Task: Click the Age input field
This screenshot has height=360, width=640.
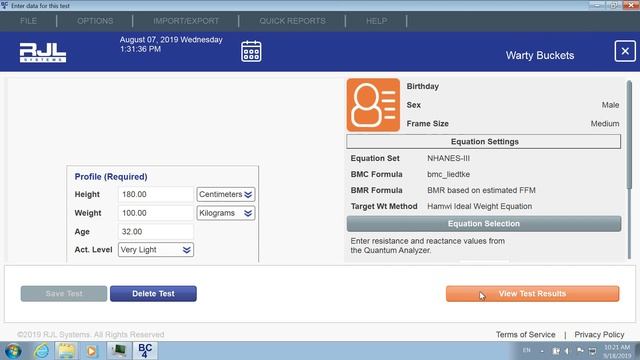Action: pos(156,231)
